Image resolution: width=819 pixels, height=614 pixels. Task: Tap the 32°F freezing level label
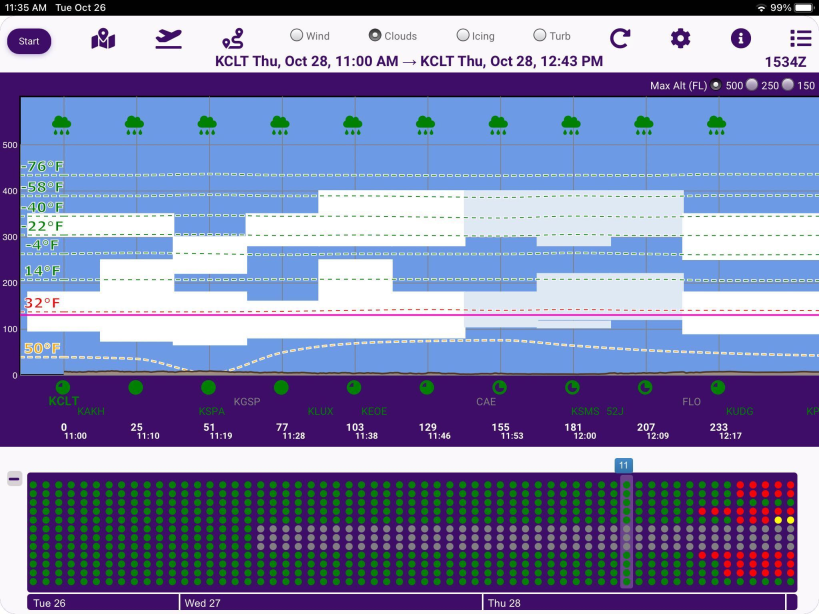(42, 303)
